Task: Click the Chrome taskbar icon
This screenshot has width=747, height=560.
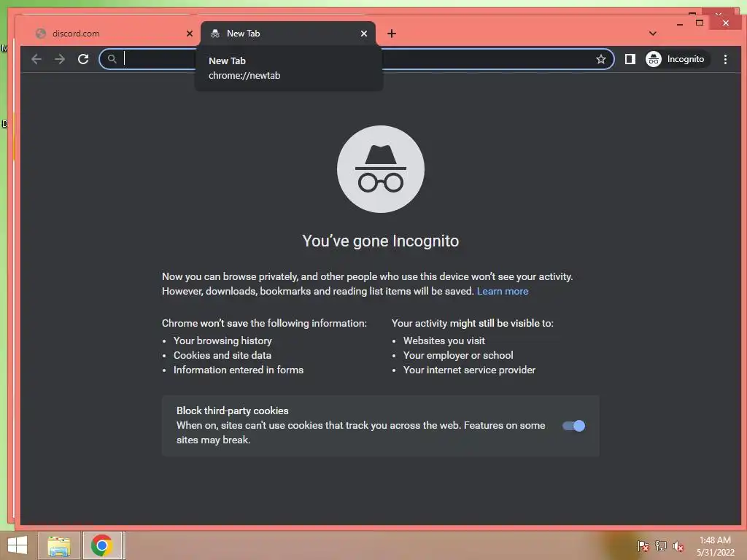Action: pyautogui.click(x=102, y=545)
